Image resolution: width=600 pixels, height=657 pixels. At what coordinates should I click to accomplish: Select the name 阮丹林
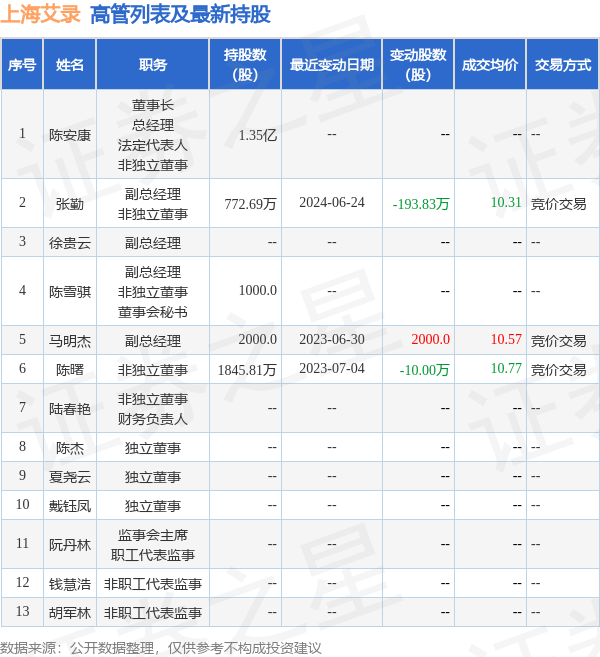[x=70, y=545]
